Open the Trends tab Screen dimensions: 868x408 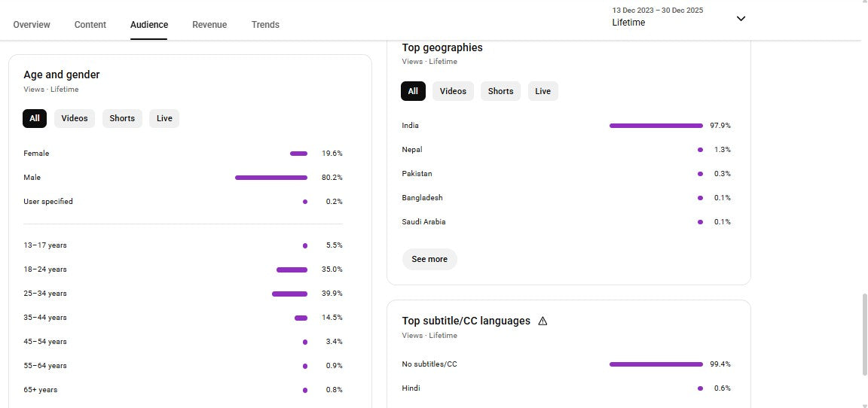pyautogui.click(x=265, y=25)
